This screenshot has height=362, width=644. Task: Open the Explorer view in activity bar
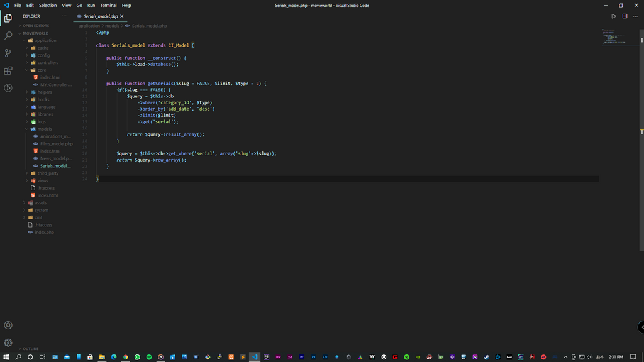(8, 18)
